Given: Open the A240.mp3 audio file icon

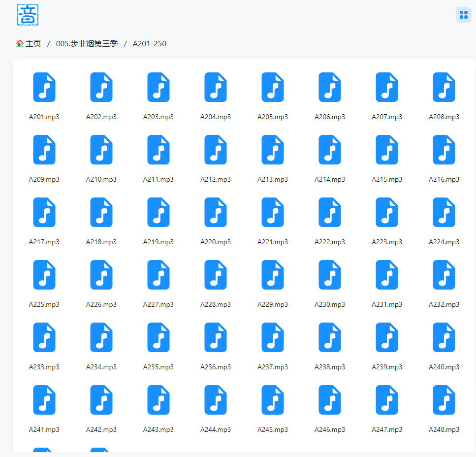Looking at the screenshot, I should pos(444,337).
